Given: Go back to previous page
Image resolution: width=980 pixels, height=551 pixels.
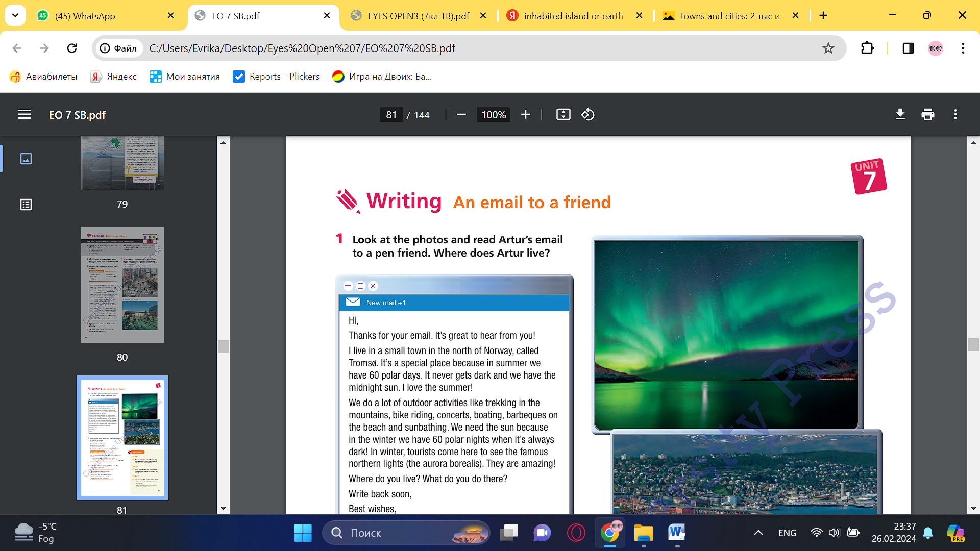Looking at the screenshot, I should coord(17,48).
